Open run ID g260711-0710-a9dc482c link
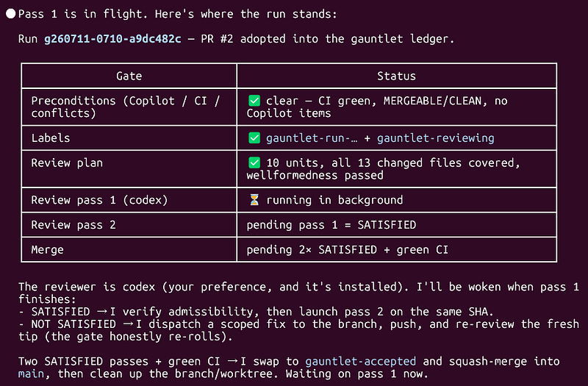588x386 pixels. (112, 39)
